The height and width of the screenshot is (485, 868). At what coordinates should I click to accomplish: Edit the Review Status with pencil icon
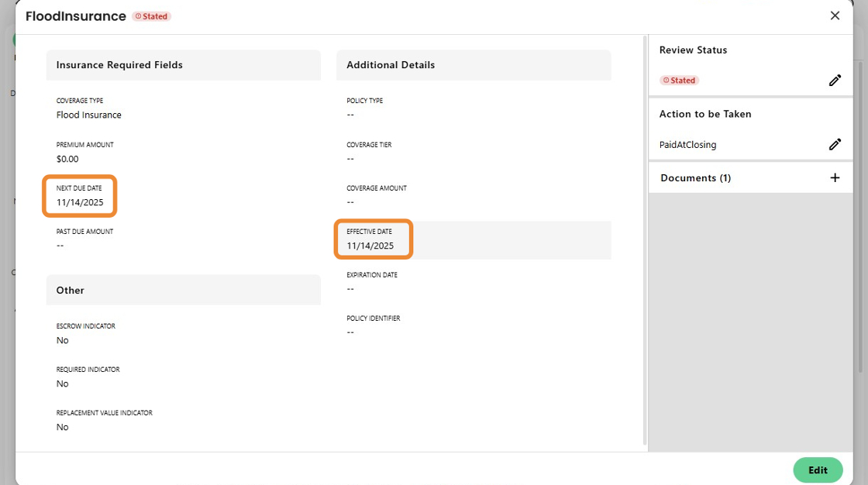(x=835, y=81)
